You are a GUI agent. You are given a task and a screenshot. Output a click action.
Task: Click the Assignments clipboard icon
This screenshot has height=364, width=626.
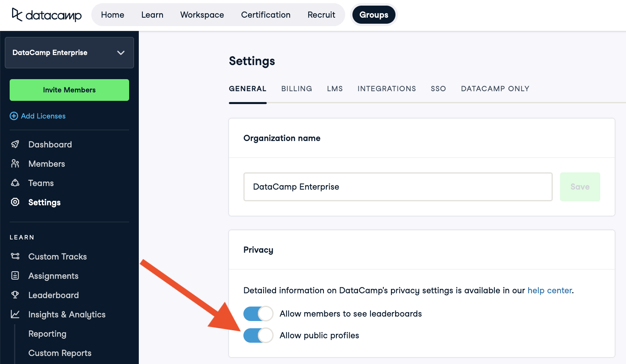tap(15, 276)
